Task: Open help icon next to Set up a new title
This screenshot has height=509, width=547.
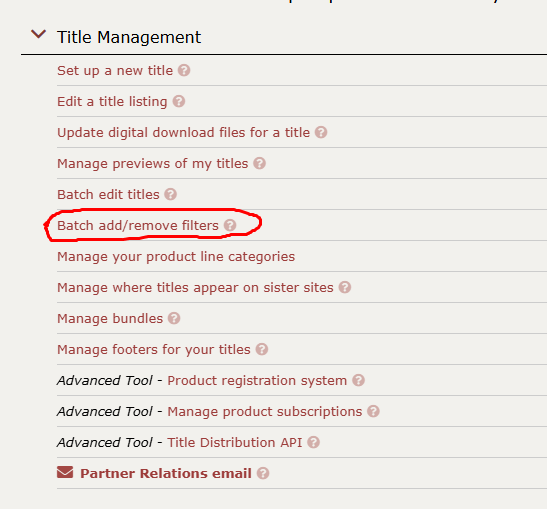Action: click(184, 70)
